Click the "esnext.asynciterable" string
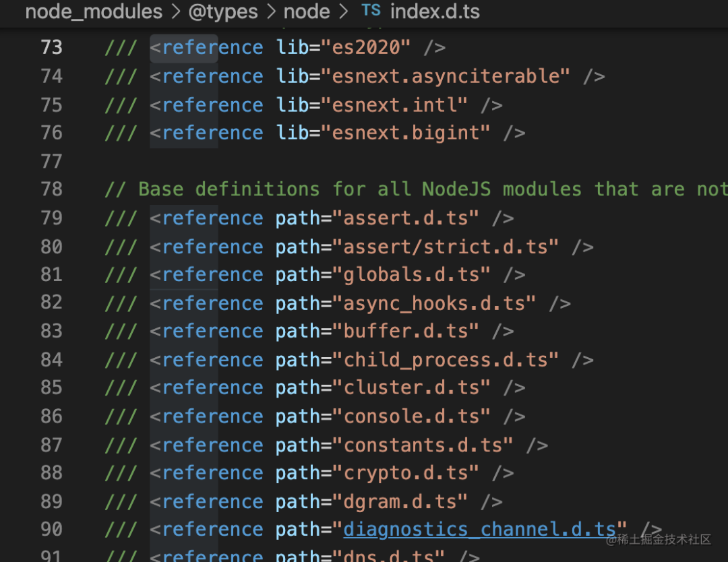 point(446,76)
